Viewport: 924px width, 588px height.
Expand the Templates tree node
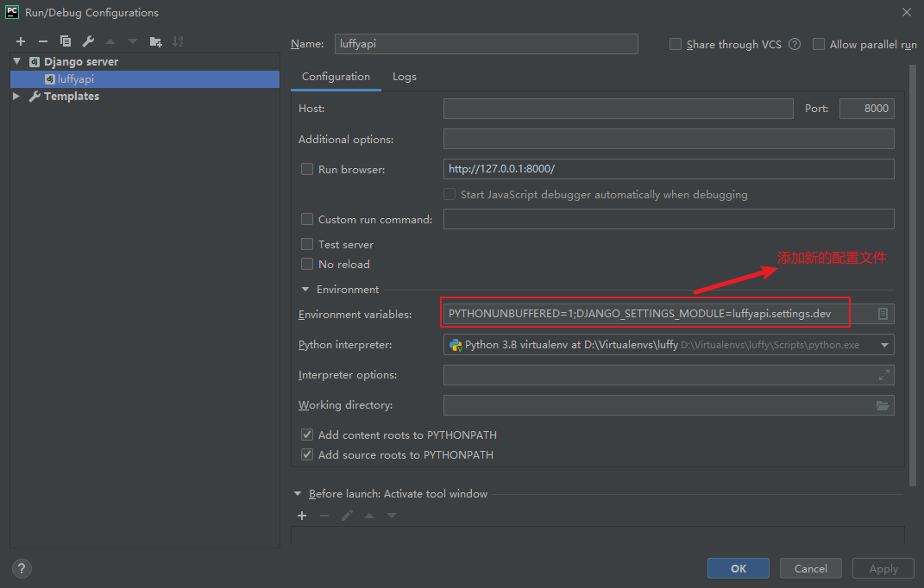click(16, 97)
